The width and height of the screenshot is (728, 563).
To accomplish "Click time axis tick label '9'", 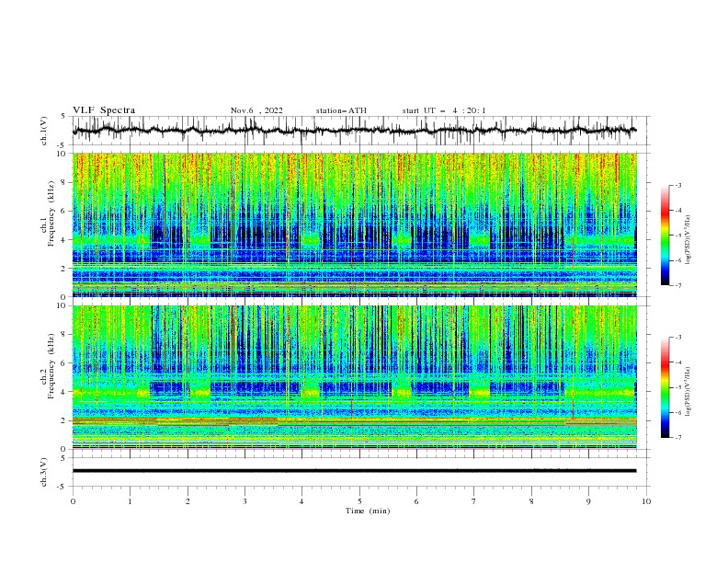I will coord(588,501).
